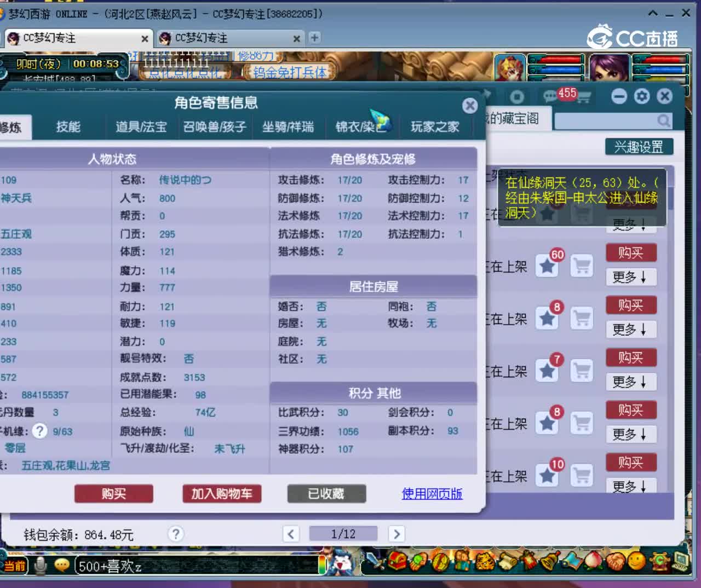
Task: Click 加入购物车 button
Action: pos(222,494)
